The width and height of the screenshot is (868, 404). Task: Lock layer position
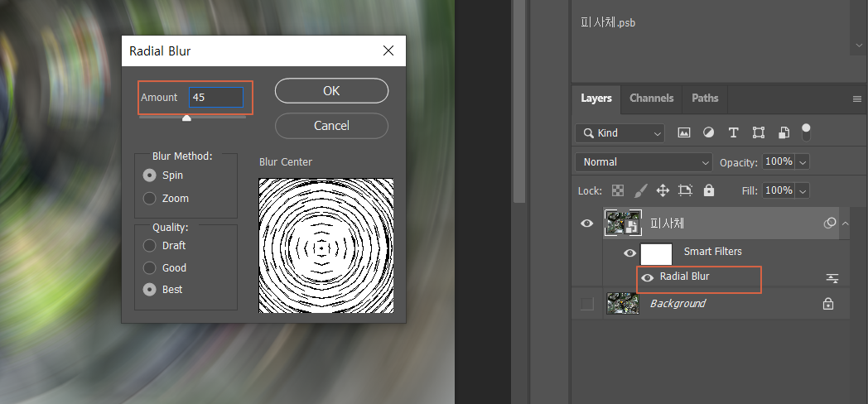tap(663, 191)
